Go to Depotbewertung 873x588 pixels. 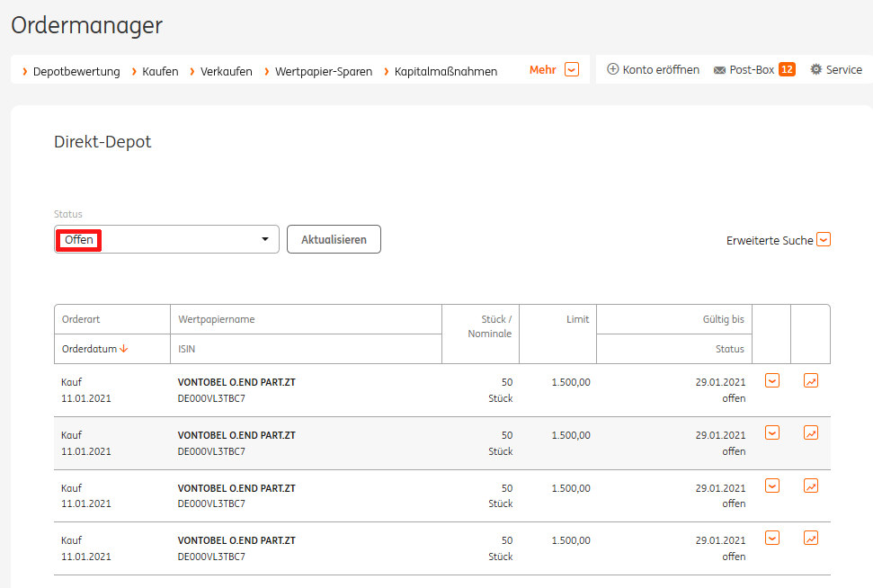point(79,69)
